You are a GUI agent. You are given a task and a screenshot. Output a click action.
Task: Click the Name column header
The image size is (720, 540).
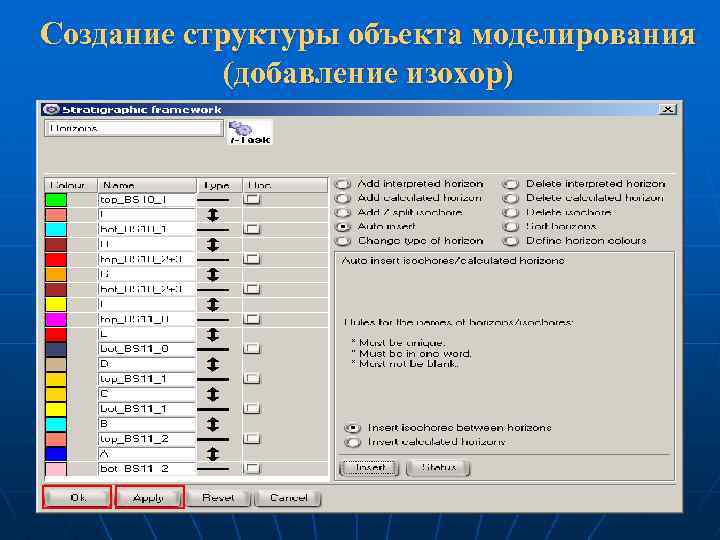pos(147,185)
